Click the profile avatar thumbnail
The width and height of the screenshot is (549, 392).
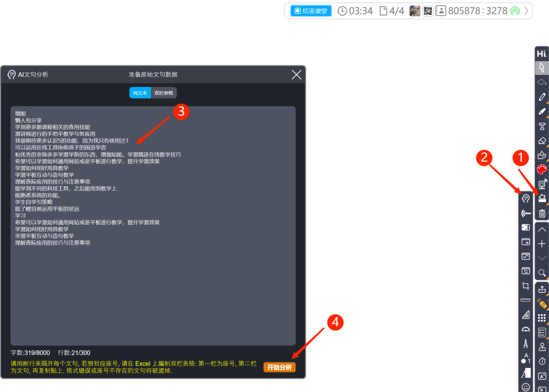(x=415, y=11)
